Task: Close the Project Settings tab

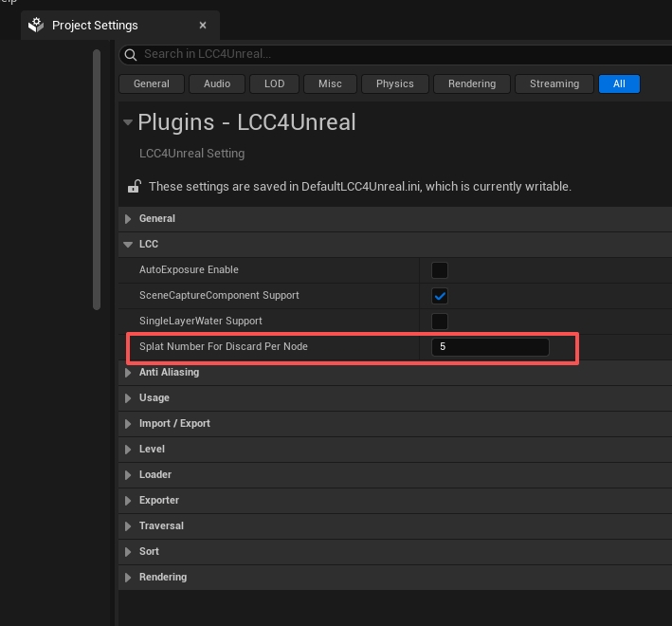Action: [203, 26]
